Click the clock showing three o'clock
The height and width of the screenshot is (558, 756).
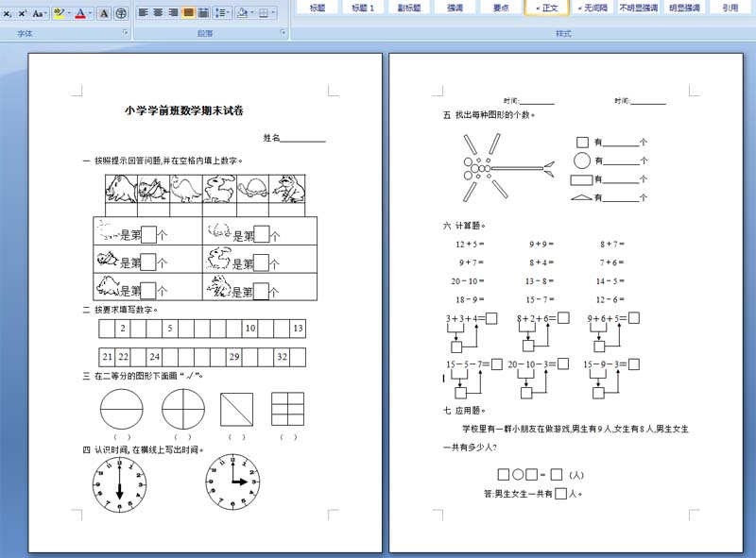[x=232, y=482]
